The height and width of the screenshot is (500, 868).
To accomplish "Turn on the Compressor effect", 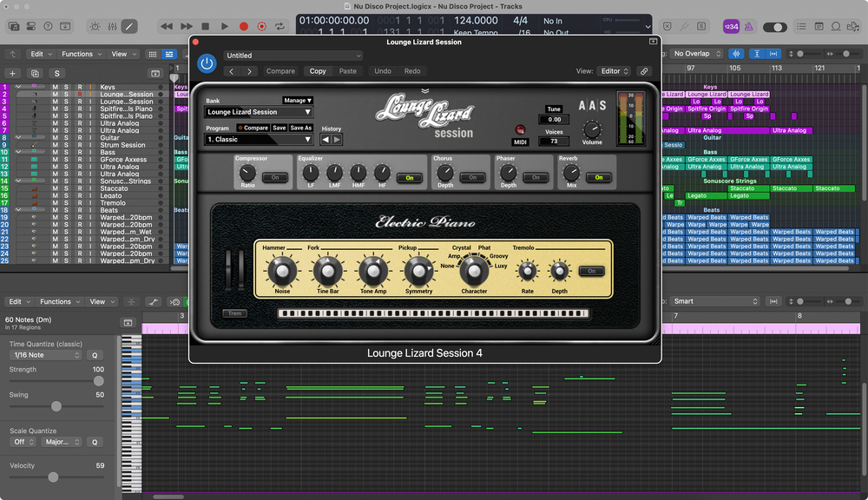I will pos(275,178).
